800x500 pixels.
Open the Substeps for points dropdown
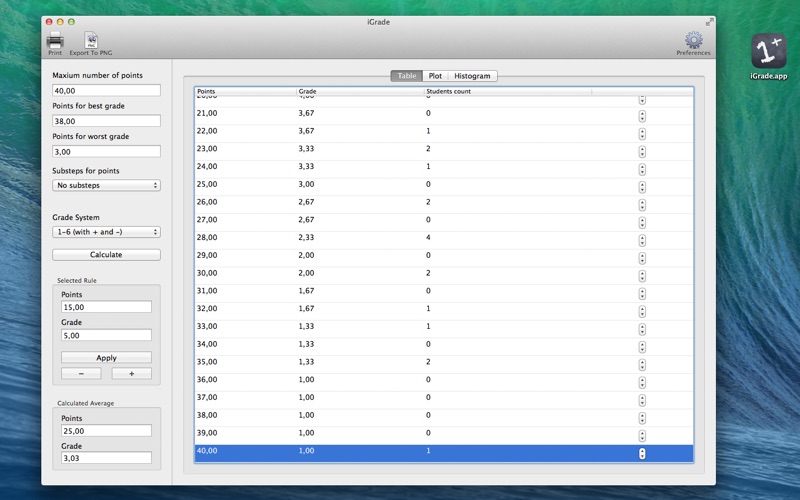[x=106, y=185]
